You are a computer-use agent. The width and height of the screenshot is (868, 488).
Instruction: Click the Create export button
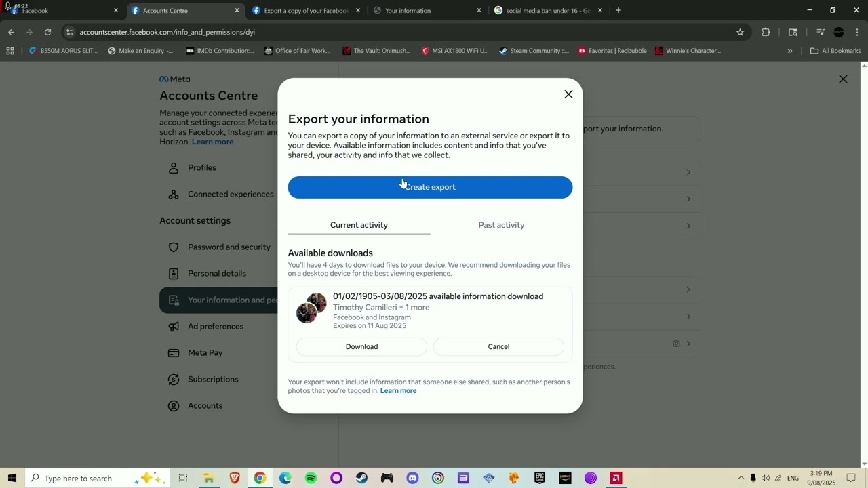pos(430,187)
